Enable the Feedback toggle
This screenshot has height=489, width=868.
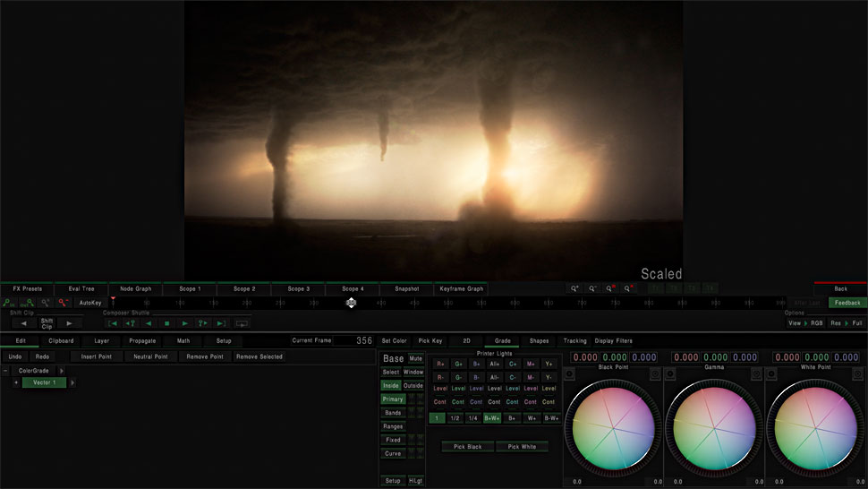847,303
